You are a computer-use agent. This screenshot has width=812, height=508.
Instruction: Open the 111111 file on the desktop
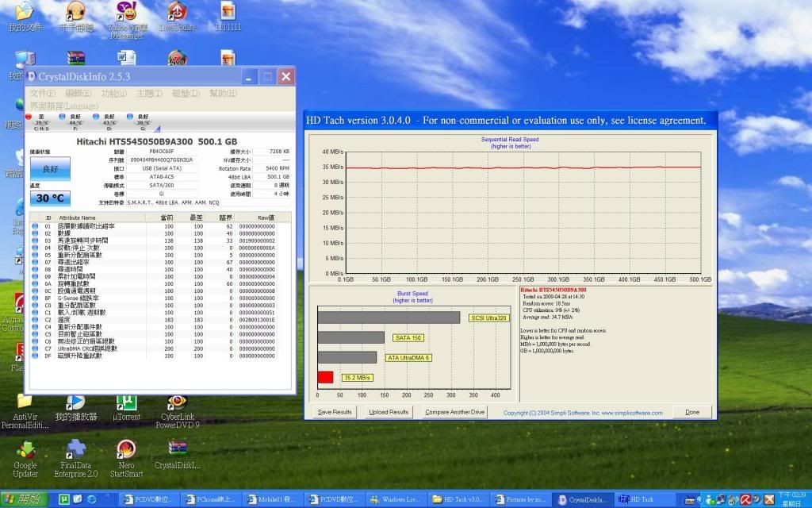point(228,17)
